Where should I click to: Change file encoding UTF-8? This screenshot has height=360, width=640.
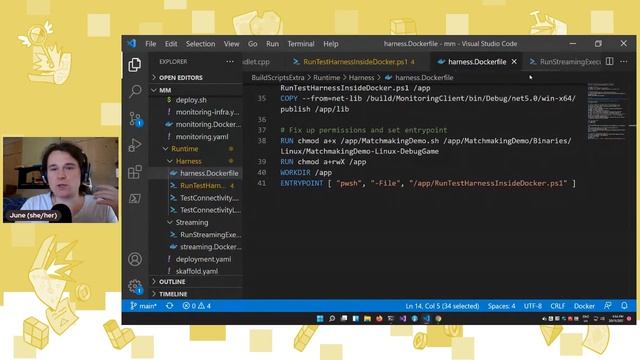pos(533,306)
